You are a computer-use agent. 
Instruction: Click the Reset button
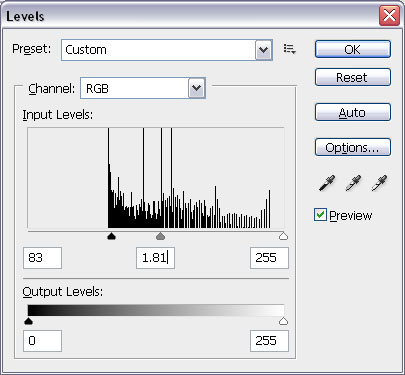tap(352, 77)
